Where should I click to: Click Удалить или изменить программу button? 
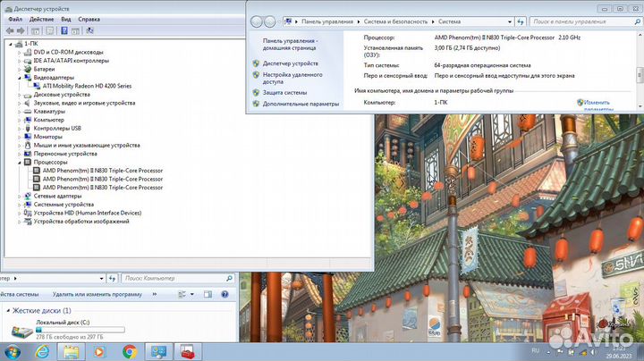(x=97, y=293)
